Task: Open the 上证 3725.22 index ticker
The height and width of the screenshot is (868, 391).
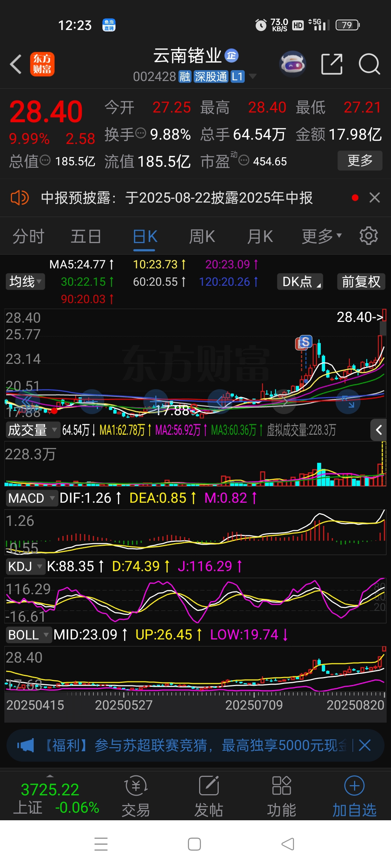Action: 56,798
